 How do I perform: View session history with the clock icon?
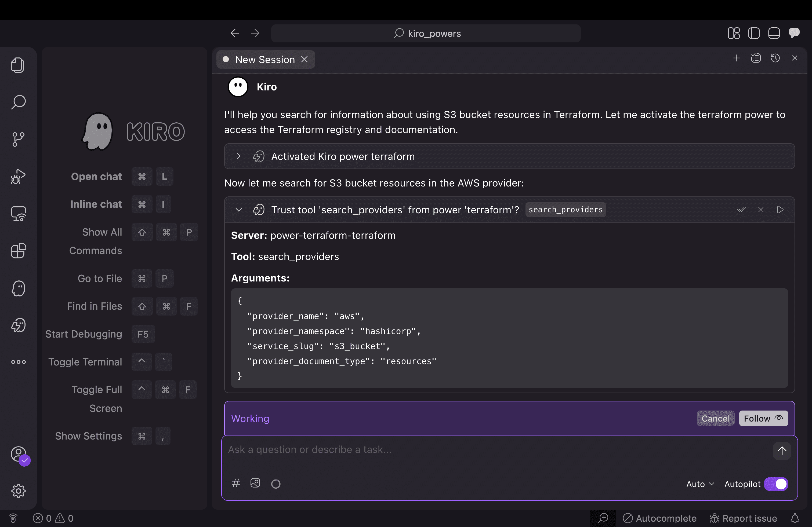tap(775, 58)
